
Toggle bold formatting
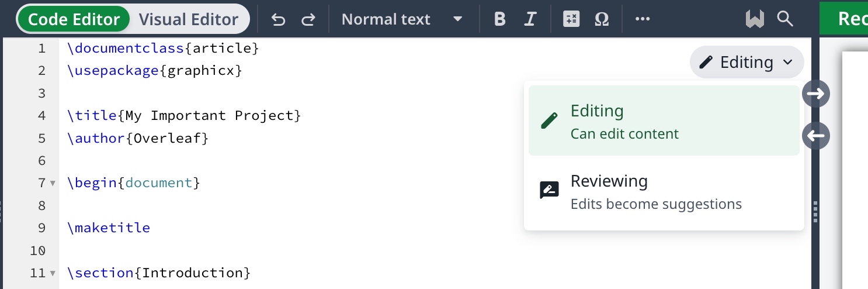(499, 19)
